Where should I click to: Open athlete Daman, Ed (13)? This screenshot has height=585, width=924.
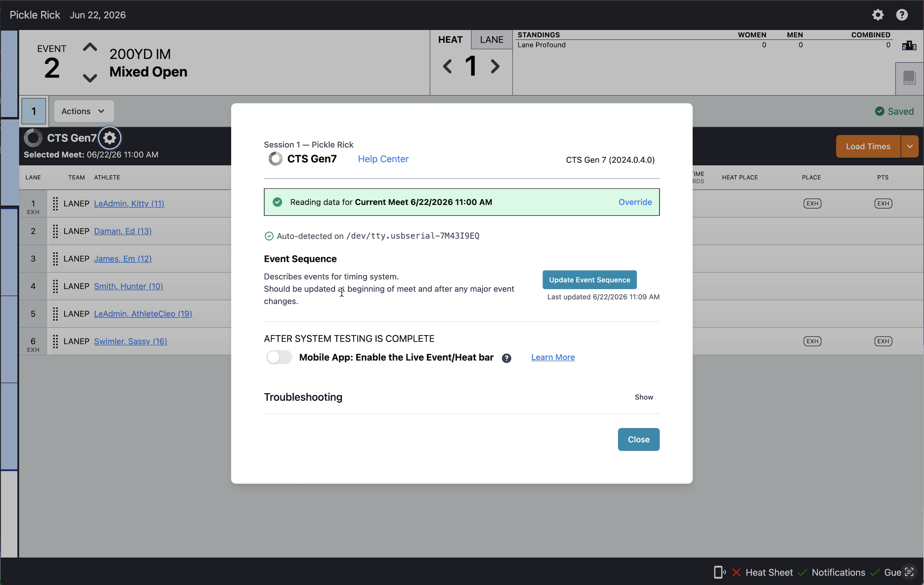coord(123,231)
